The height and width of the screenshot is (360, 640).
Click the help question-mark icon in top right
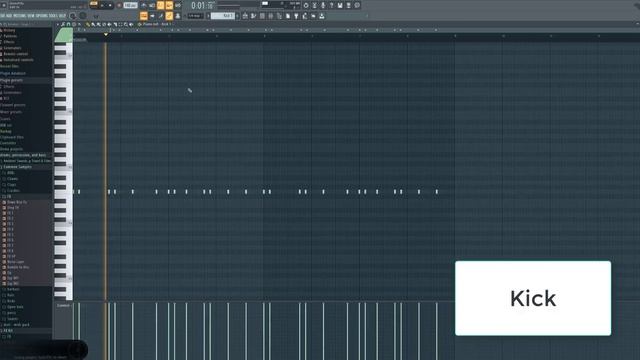point(331,5)
